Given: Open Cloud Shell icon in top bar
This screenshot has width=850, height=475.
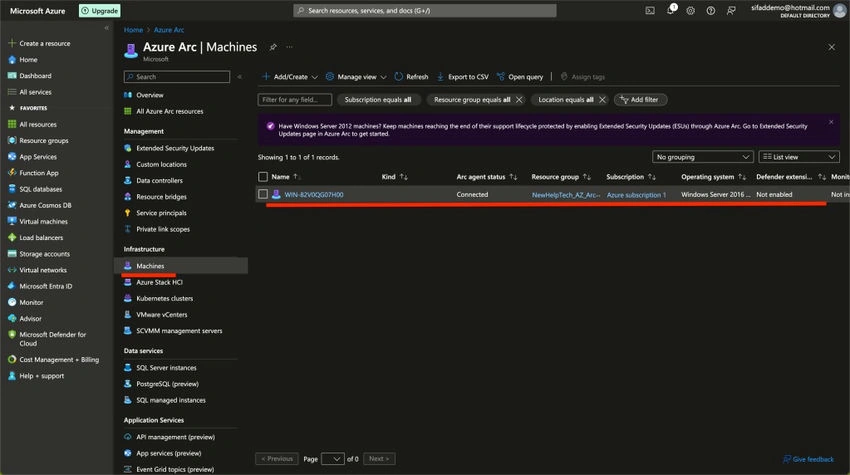Looking at the screenshot, I should tap(649, 10).
